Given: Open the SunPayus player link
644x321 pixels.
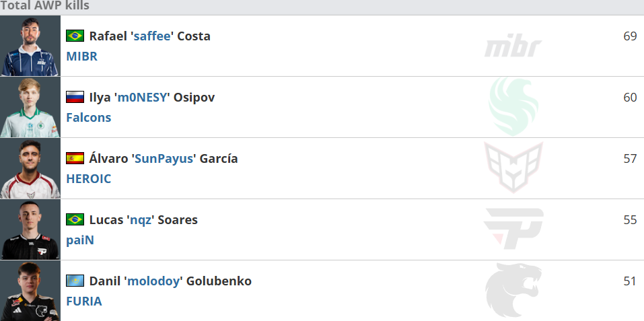Looking at the screenshot, I should 164,158.
